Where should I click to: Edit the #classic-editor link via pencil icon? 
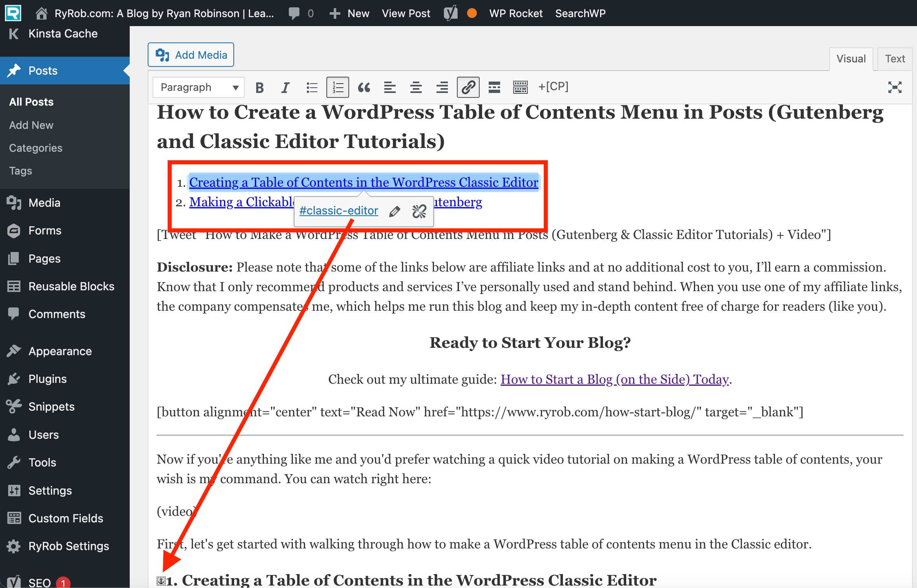tap(394, 211)
